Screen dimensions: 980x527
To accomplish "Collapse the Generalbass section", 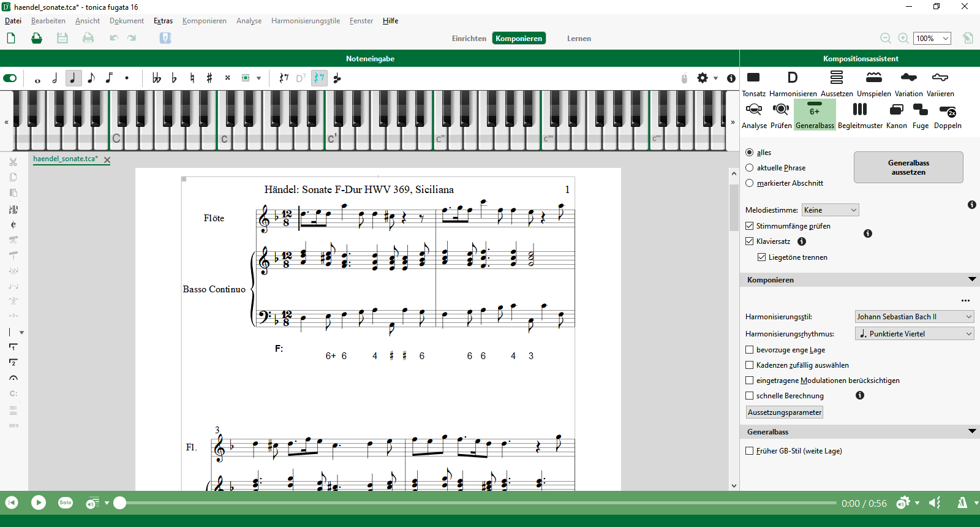I will pos(972,431).
